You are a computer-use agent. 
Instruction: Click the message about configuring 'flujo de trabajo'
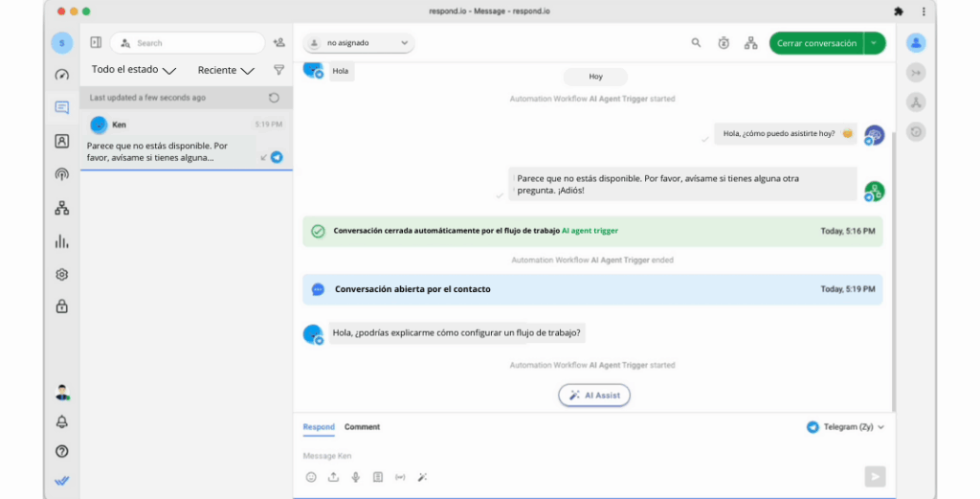coord(457,332)
